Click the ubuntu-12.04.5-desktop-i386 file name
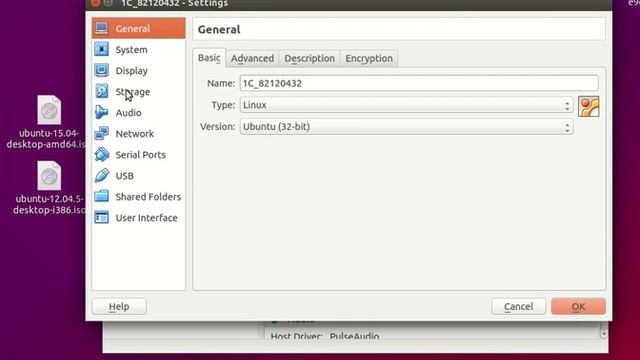 pyautogui.click(x=49, y=204)
